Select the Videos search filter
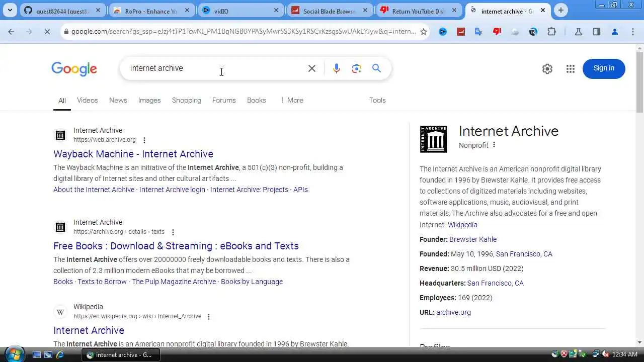 pyautogui.click(x=88, y=100)
